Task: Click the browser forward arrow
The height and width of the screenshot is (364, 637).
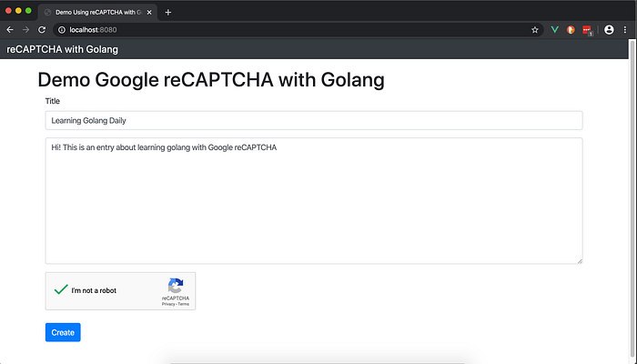Action: (25, 30)
